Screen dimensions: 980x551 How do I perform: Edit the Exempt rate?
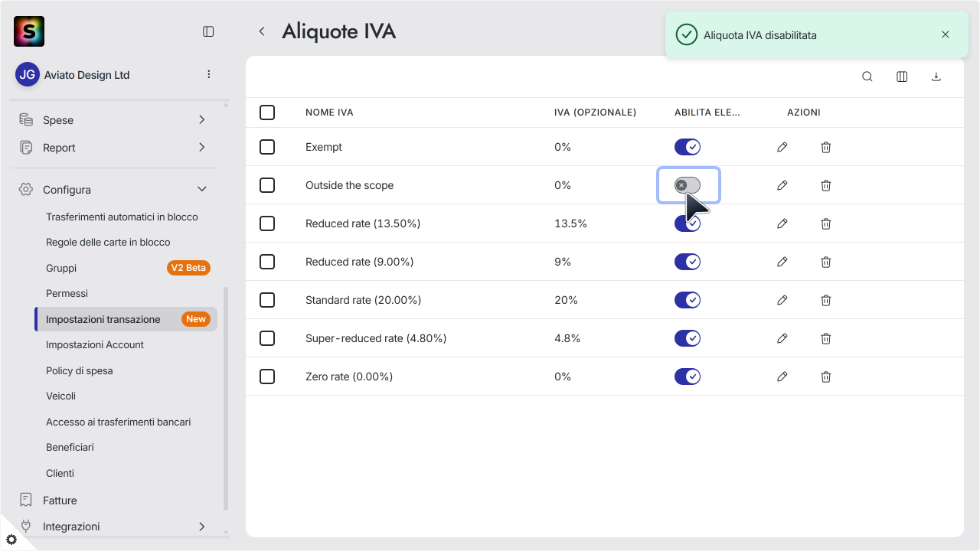[x=782, y=147]
